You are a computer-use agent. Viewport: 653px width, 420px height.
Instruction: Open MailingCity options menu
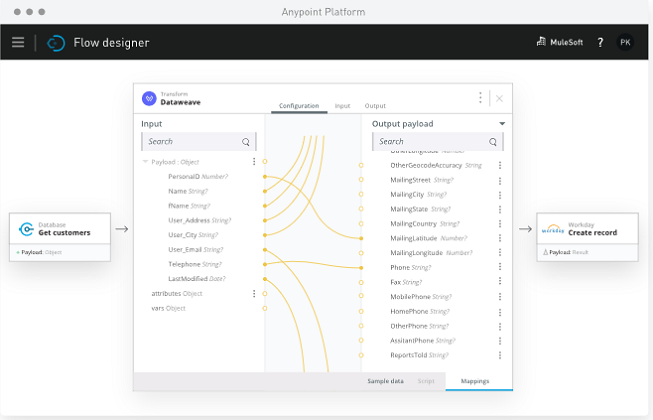coord(500,195)
